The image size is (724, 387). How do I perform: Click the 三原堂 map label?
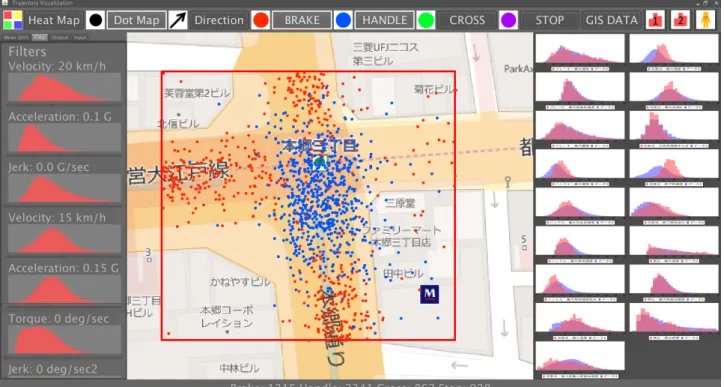pos(400,203)
